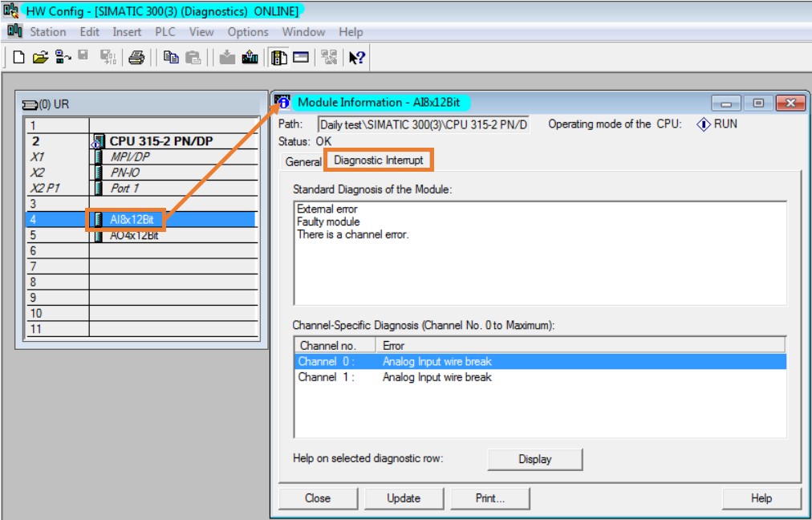Minimize the Module Information window
812x520 pixels.
726,103
